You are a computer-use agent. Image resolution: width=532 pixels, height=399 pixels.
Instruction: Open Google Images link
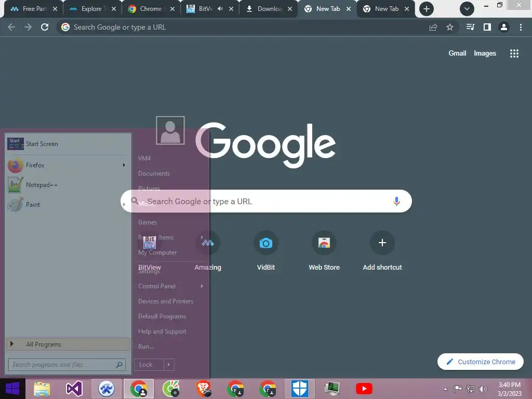(x=485, y=54)
